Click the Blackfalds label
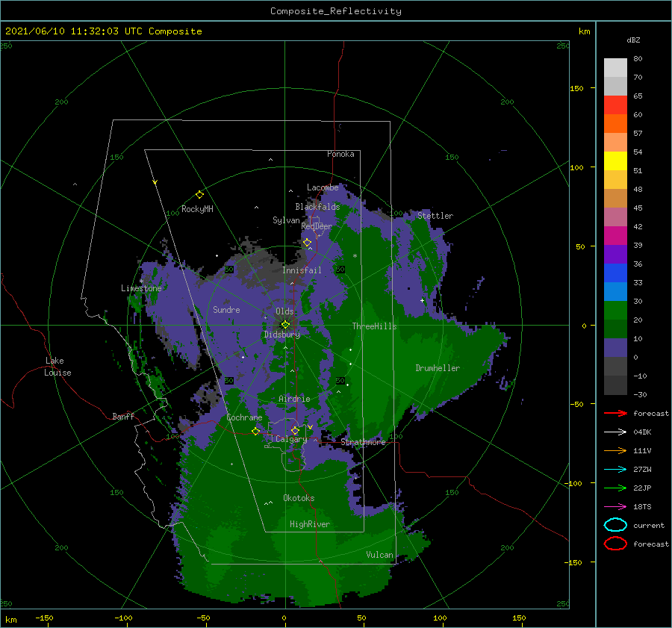Viewport: 672px width, 628px height. click(317, 207)
